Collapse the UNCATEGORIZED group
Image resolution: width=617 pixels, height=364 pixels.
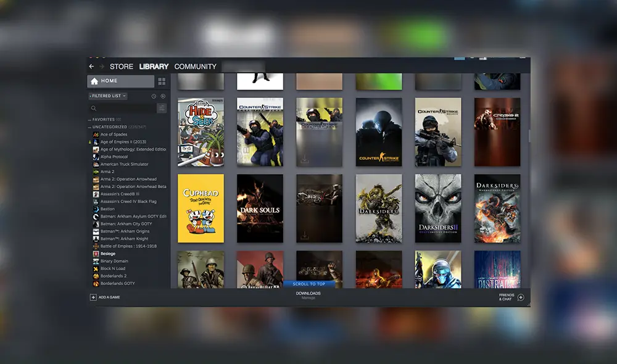point(91,126)
